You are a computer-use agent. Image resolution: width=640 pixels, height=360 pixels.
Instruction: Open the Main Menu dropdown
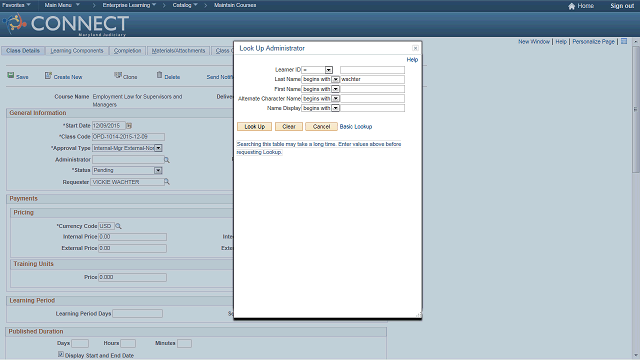point(62,5)
